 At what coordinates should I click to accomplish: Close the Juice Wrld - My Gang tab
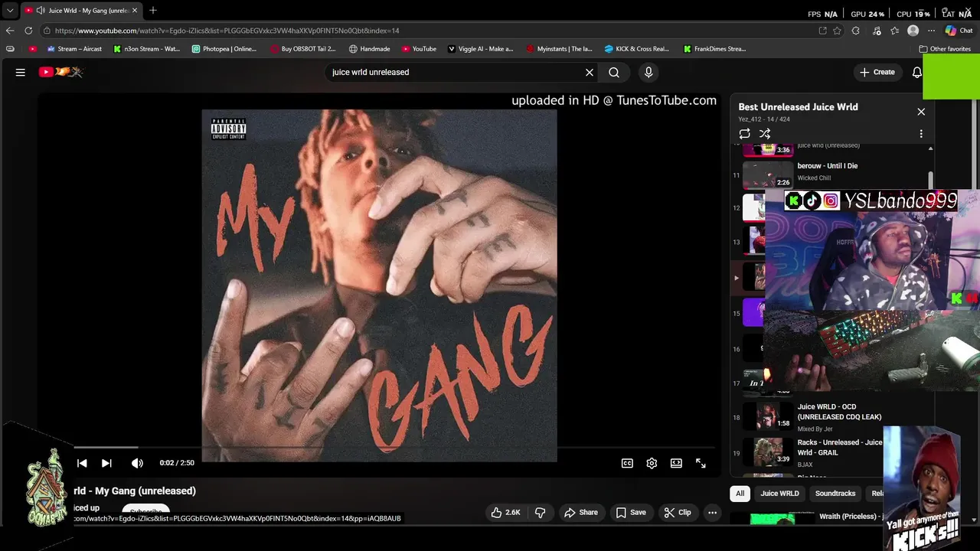tap(135, 10)
